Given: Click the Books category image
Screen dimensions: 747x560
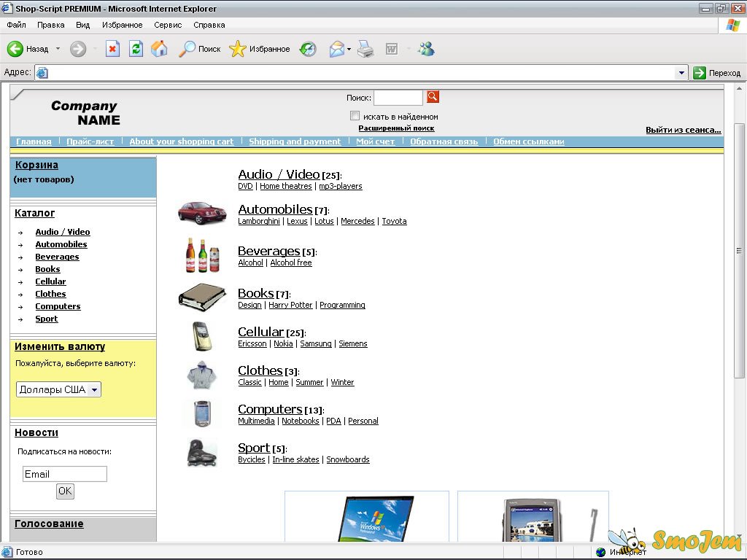Looking at the screenshot, I should tap(202, 297).
